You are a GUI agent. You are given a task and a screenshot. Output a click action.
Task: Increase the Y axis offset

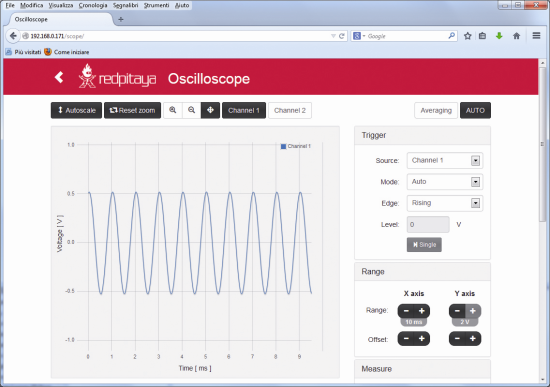473,339
